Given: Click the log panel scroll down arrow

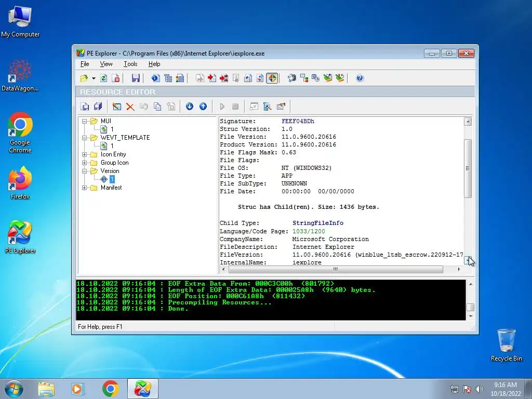Looking at the screenshot, I should [471, 316].
